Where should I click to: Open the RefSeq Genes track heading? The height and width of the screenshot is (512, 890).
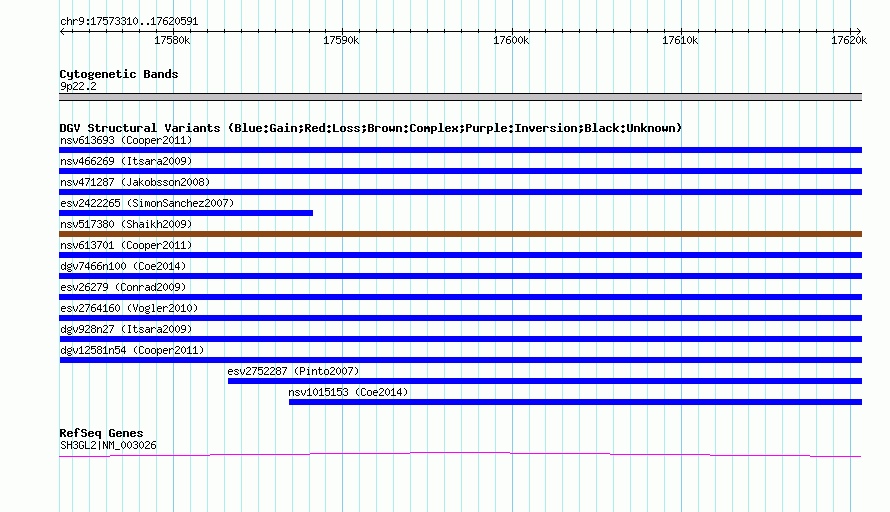[x=101, y=433]
